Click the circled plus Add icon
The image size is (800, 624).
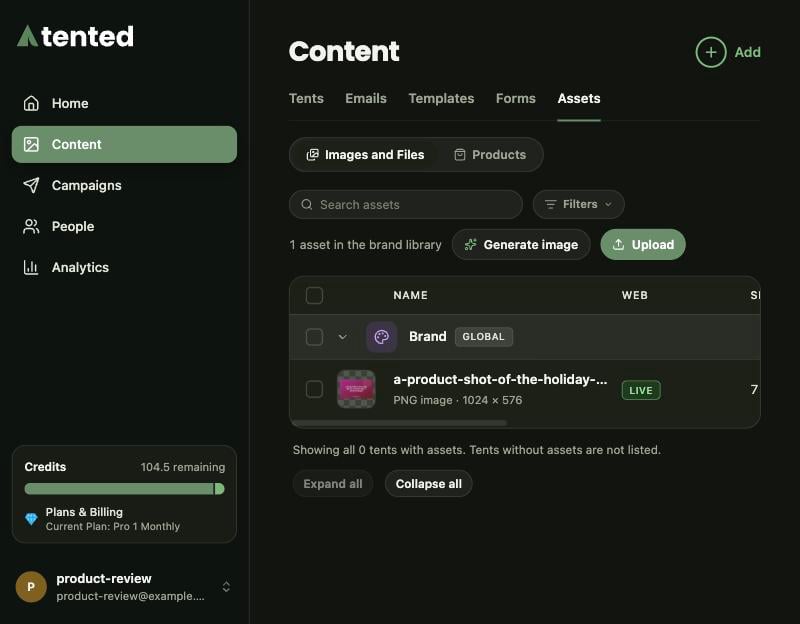point(711,52)
